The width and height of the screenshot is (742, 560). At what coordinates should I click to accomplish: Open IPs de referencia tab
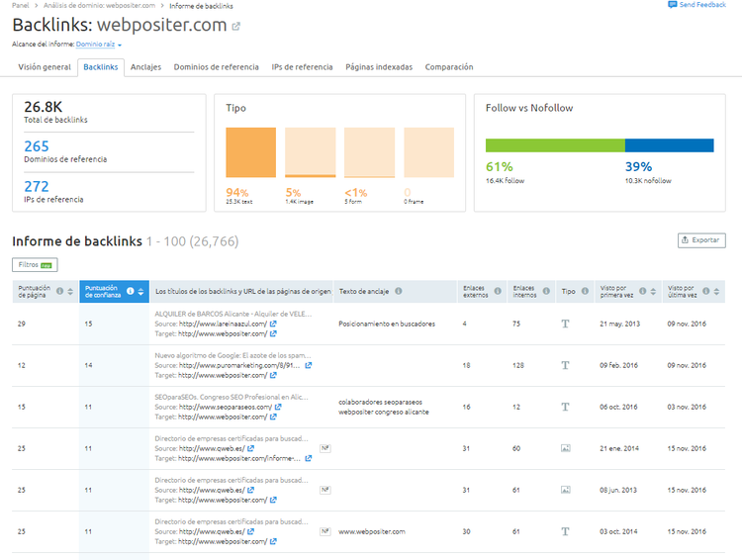(302, 67)
